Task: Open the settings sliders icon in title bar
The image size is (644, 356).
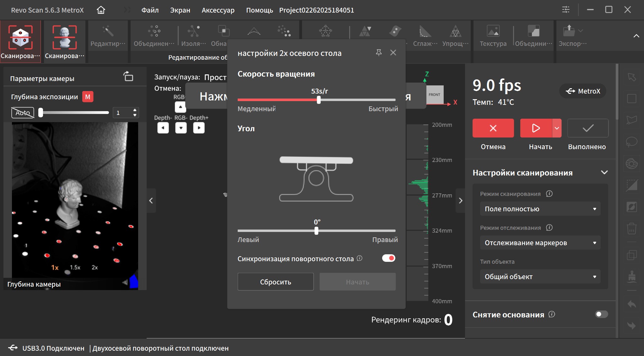Action: (566, 10)
